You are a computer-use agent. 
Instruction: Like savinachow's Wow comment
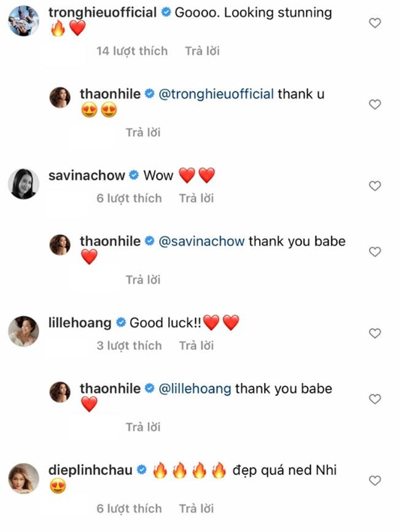(x=374, y=186)
